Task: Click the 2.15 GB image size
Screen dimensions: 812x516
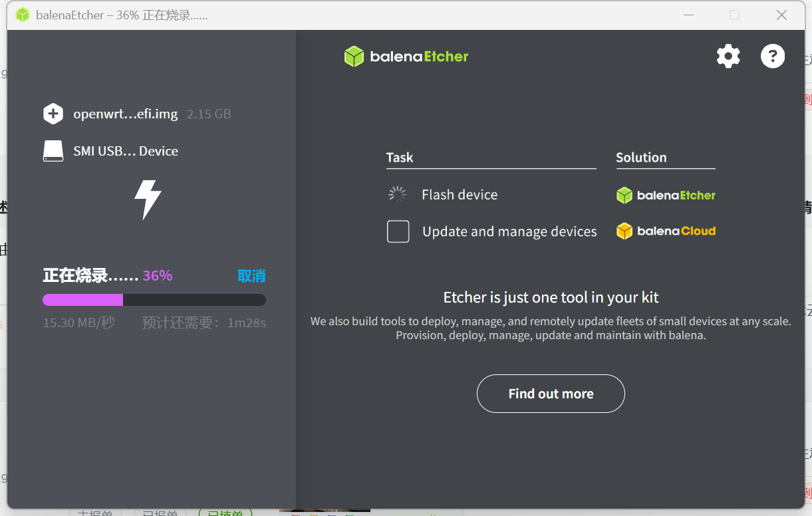Action: point(209,114)
